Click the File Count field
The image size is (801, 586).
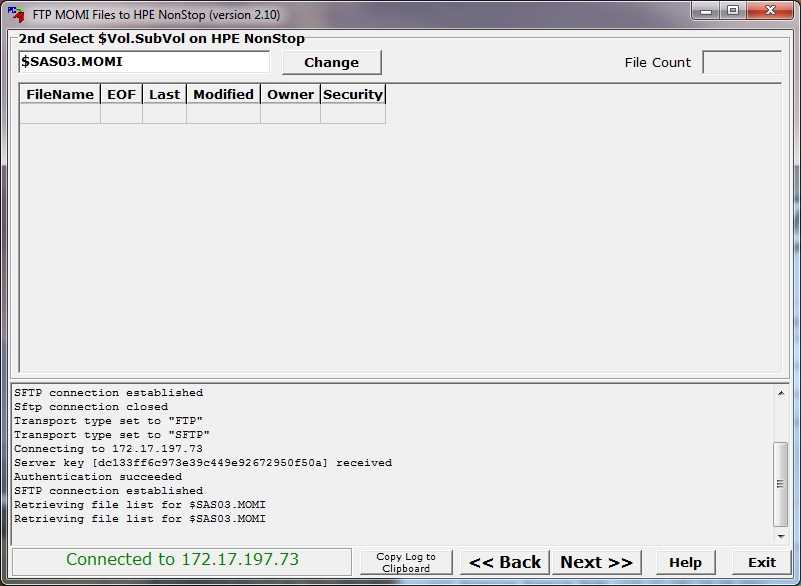(x=741, y=62)
